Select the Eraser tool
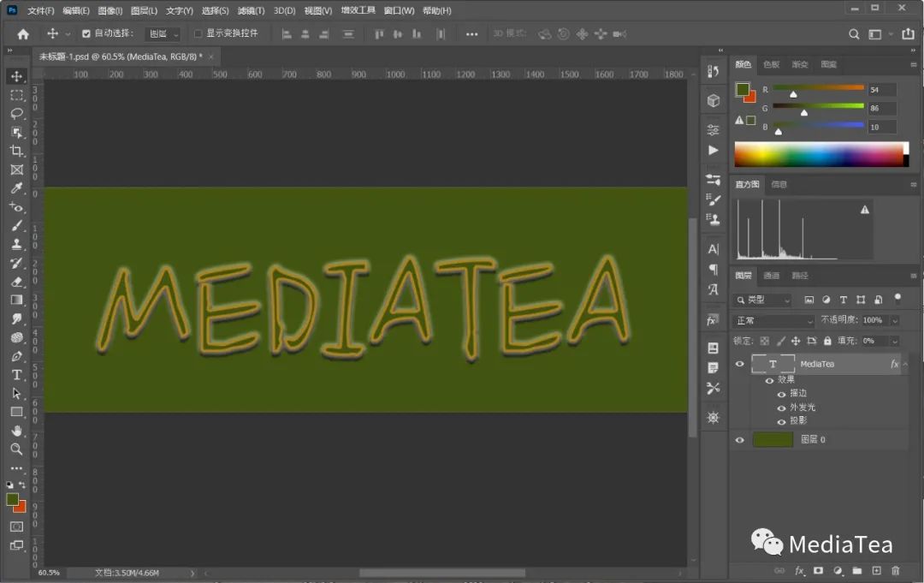924x583 pixels. [16, 282]
